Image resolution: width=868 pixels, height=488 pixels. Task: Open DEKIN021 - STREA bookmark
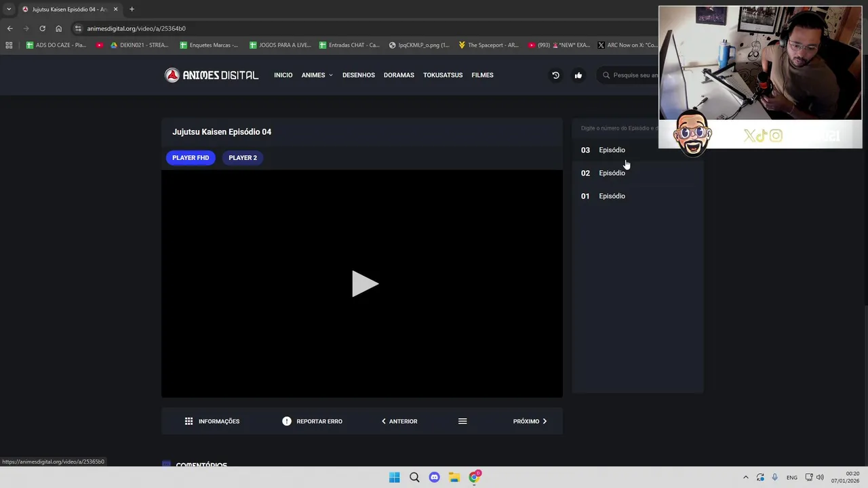[x=139, y=45]
